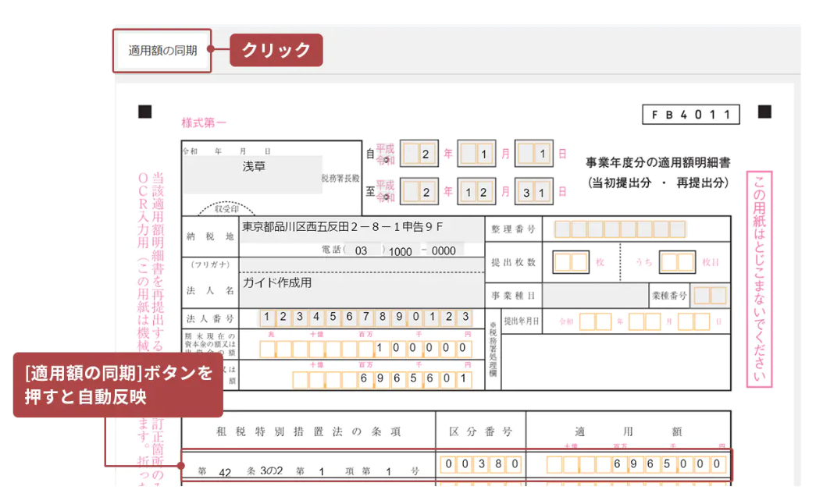Viewport: 816px width, 504px height.
Task: Click the start date day field
Action: pyautogui.click(x=533, y=154)
